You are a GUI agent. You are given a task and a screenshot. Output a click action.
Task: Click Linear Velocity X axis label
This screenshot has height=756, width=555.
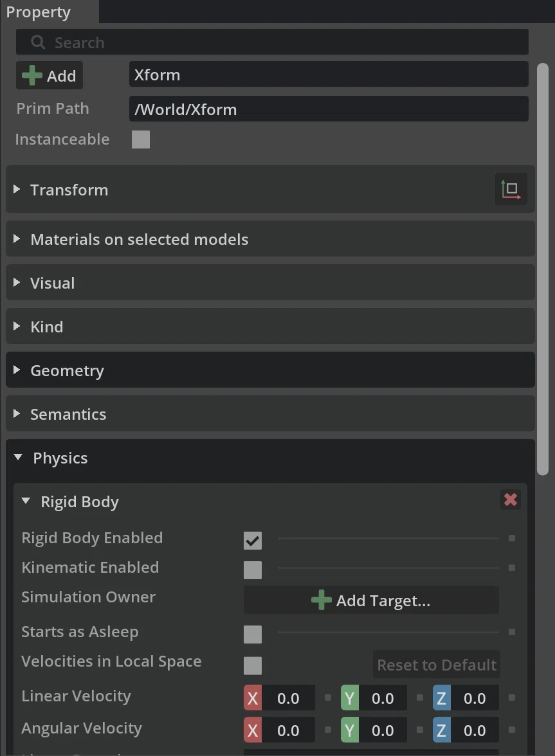(x=253, y=697)
